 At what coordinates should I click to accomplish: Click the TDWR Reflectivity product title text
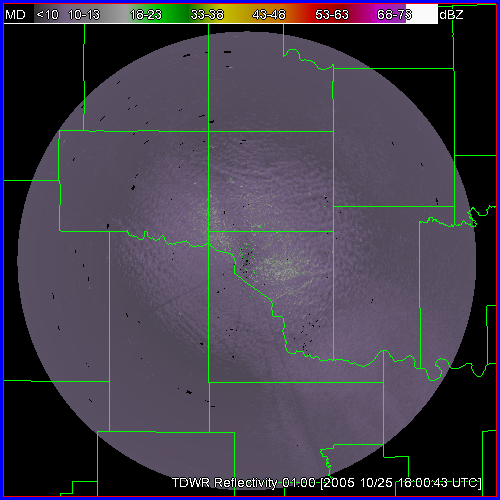pyautogui.click(x=224, y=482)
